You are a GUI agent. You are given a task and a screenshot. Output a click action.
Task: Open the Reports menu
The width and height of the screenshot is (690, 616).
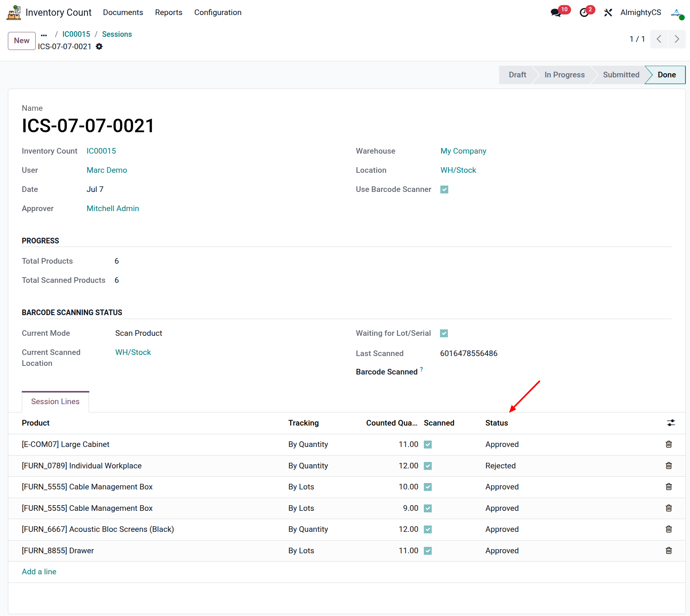point(169,12)
